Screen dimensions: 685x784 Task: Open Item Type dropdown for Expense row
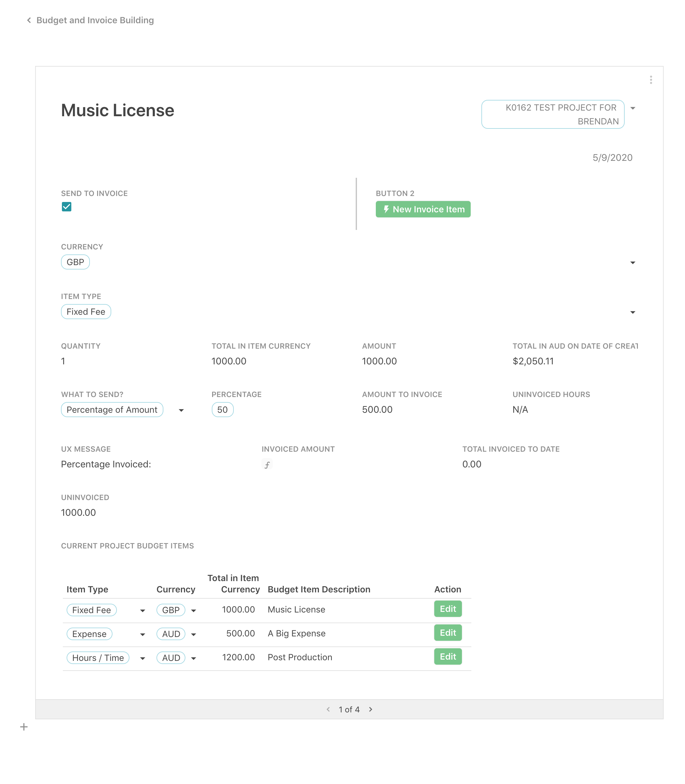(x=143, y=634)
